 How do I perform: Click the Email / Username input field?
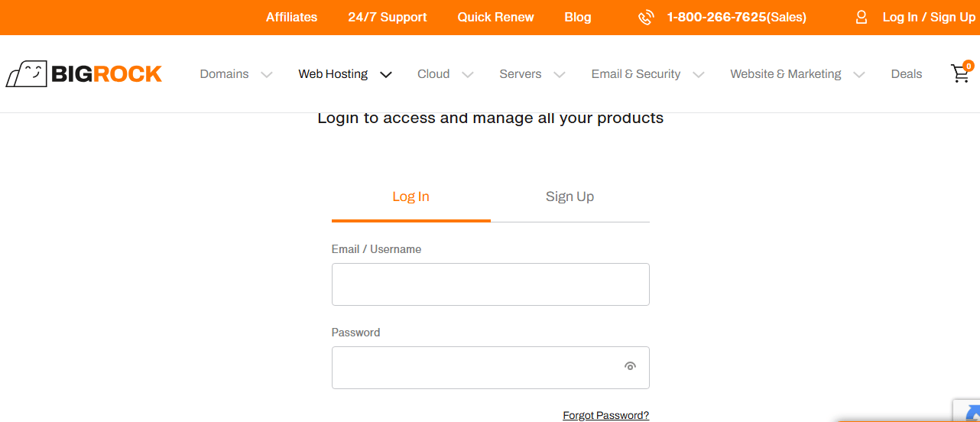tap(490, 284)
